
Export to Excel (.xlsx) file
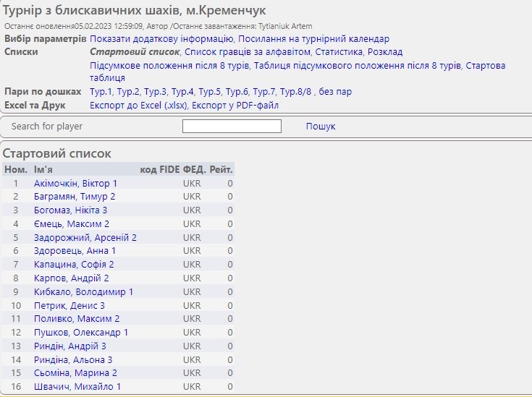click(138, 106)
